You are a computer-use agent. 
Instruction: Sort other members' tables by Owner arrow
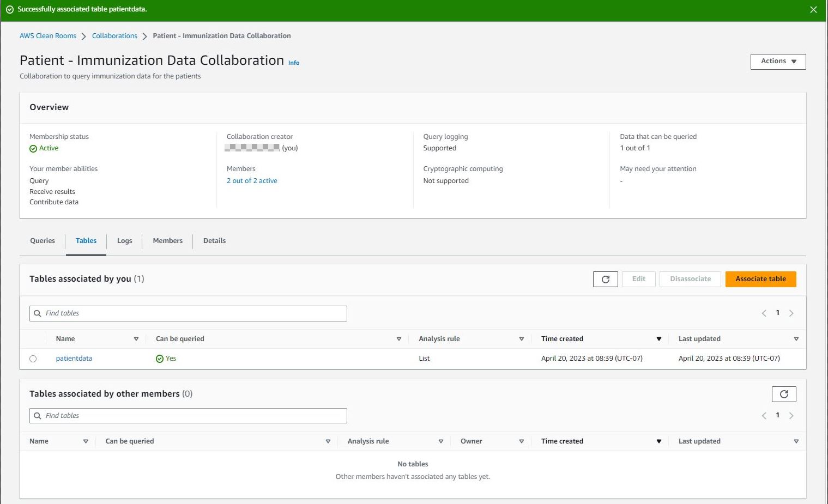click(x=522, y=441)
